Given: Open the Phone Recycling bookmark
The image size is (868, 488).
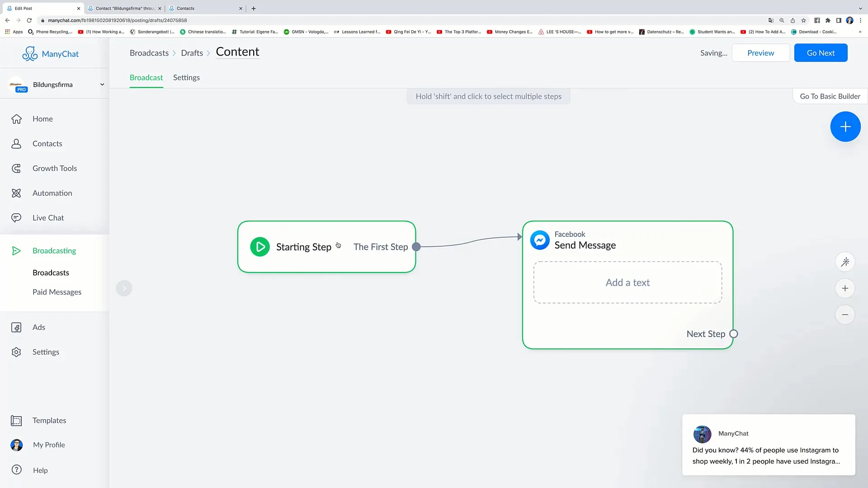Looking at the screenshot, I should tap(50, 32).
